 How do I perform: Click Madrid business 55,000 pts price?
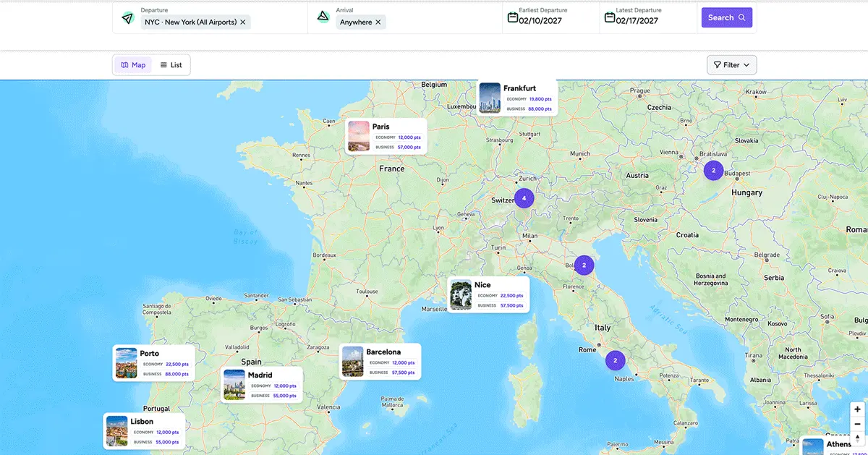[285, 396]
